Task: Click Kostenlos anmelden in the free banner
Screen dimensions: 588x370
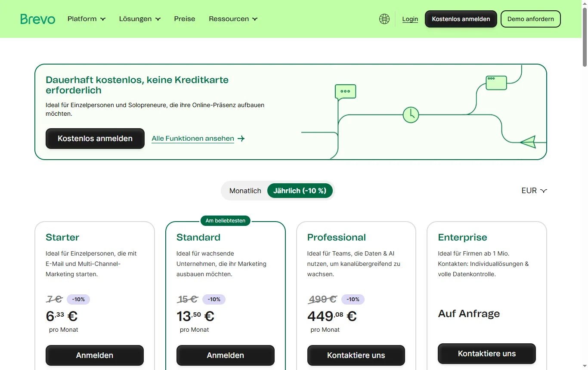Action: tap(95, 139)
